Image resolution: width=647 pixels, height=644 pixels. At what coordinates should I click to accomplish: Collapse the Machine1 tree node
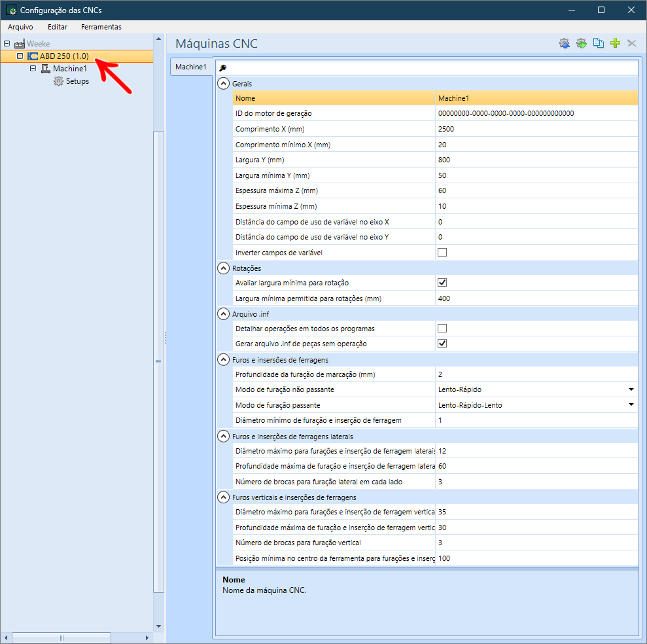[33, 69]
